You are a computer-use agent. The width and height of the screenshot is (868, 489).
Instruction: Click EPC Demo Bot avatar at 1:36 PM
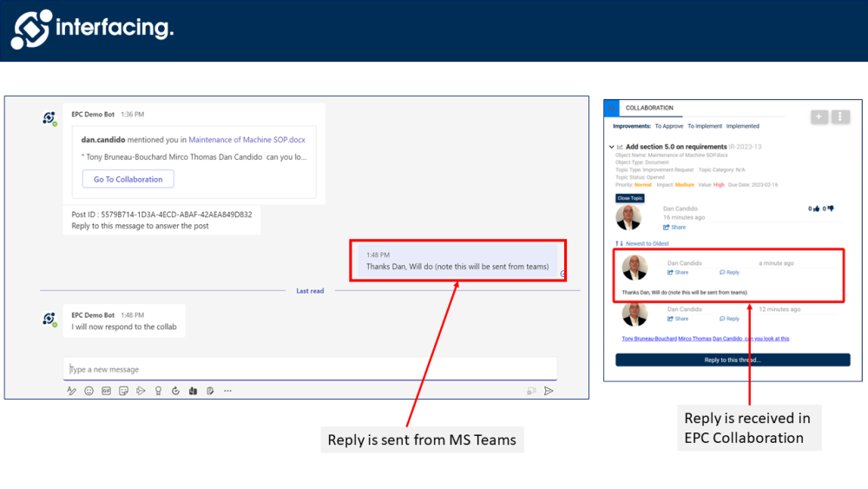(x=49, y=118)
